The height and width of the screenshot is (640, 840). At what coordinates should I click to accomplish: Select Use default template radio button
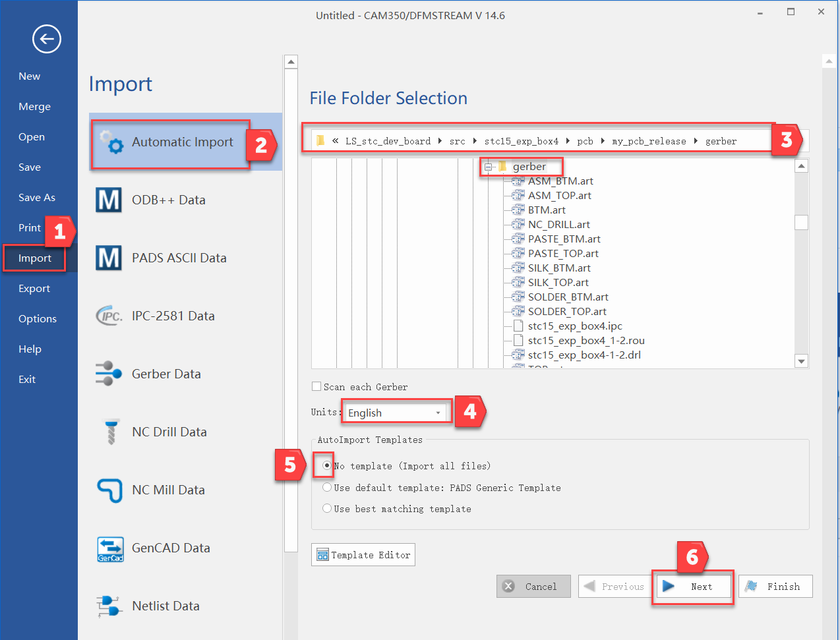coord(326,488)
